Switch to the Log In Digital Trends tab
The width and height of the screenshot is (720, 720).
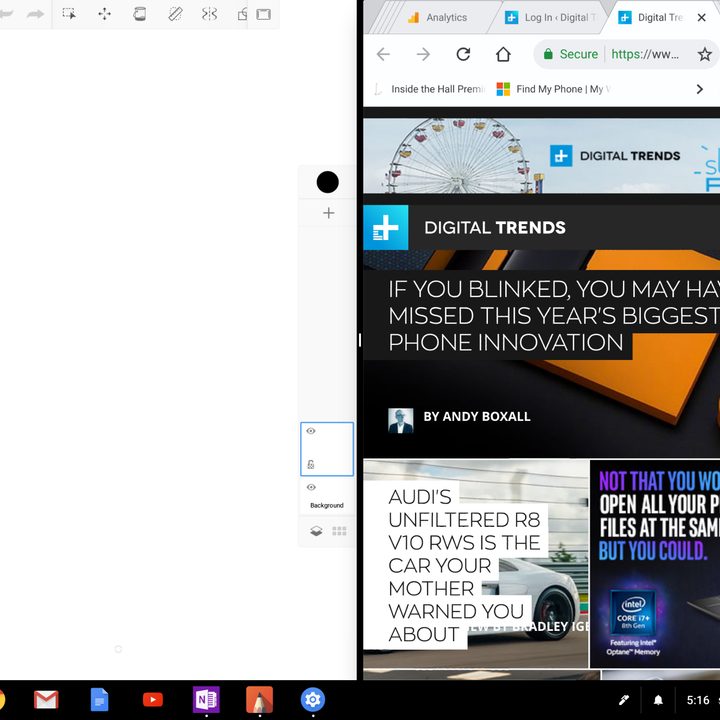[x=550, y=17]
